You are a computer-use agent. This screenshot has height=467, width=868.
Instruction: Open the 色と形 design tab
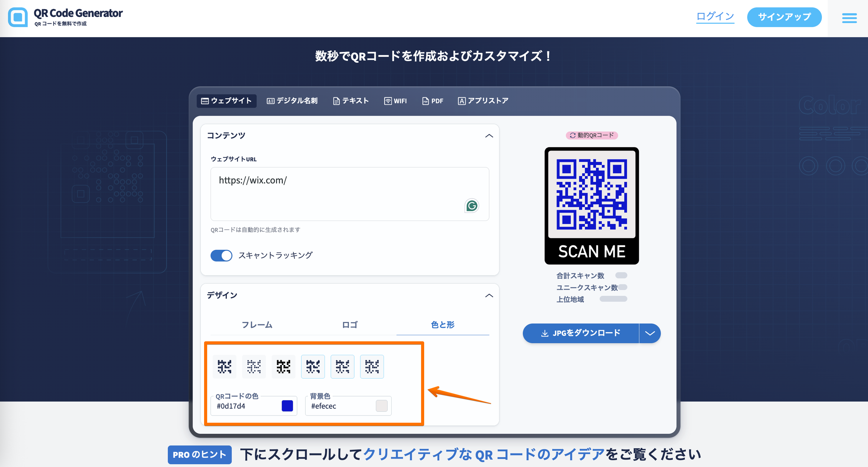pos(443,325)
